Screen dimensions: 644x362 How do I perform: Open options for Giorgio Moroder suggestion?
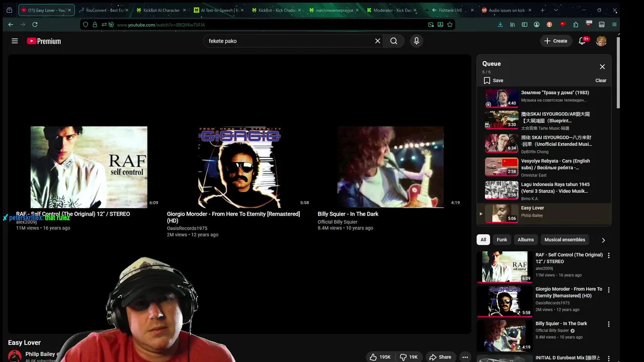tap(609, 290)
